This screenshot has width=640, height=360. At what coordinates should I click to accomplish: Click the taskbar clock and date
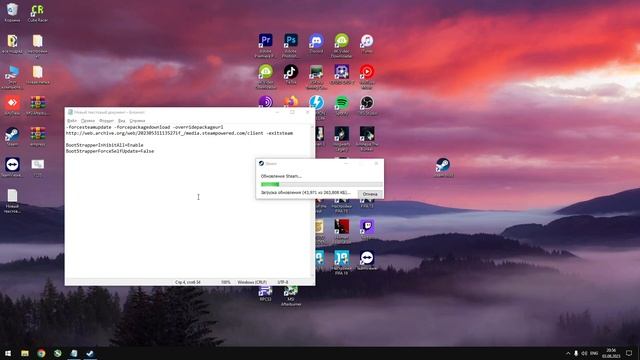611,353
